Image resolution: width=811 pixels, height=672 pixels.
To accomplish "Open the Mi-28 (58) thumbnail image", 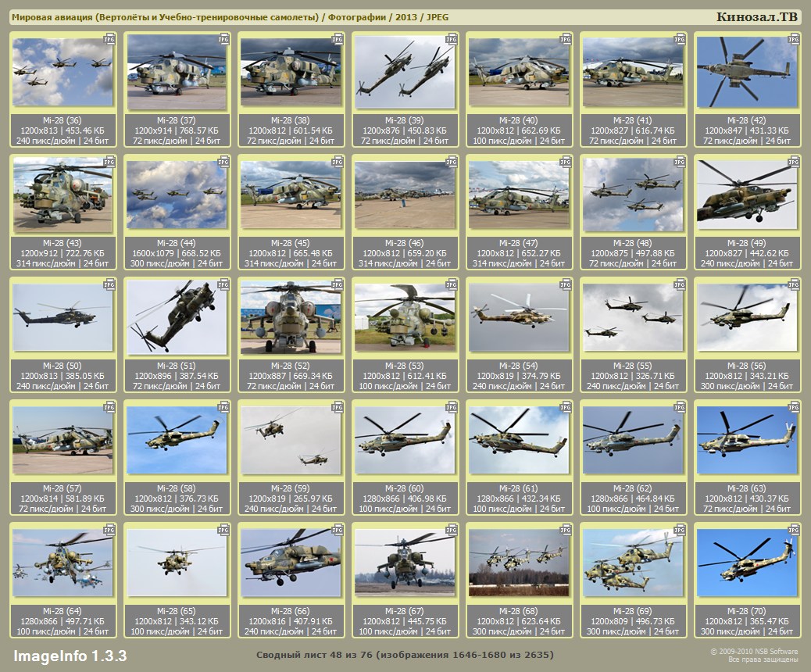I will (x=177, y=440).
